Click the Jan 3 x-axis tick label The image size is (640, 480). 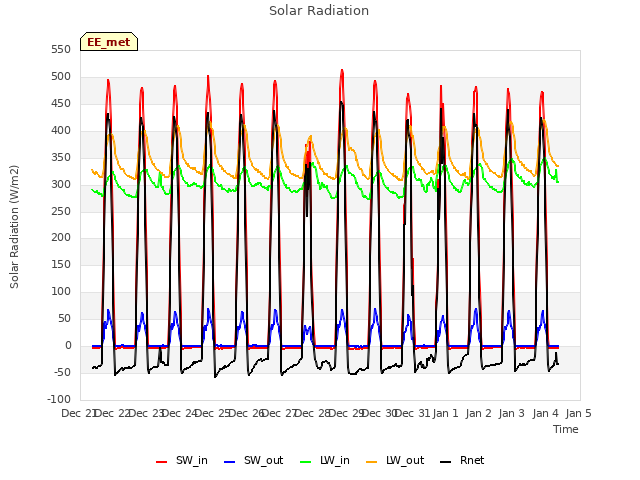coord(512,413)
